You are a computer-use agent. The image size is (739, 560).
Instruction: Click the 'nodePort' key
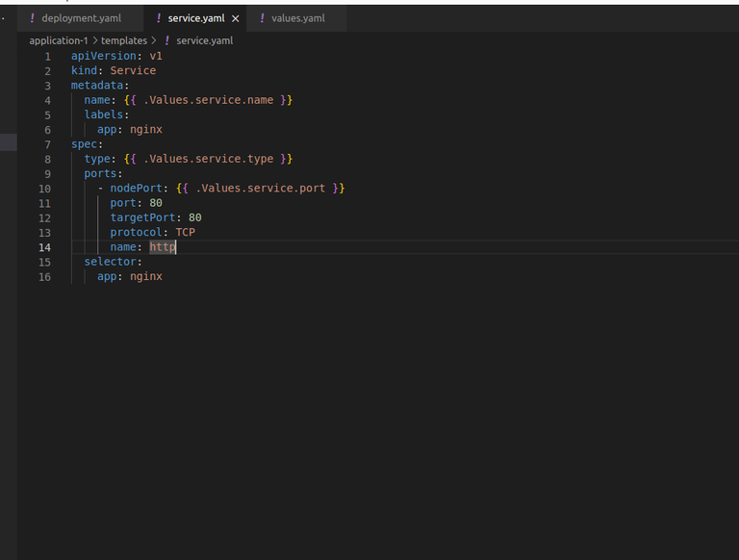click(x=137, y=188)
